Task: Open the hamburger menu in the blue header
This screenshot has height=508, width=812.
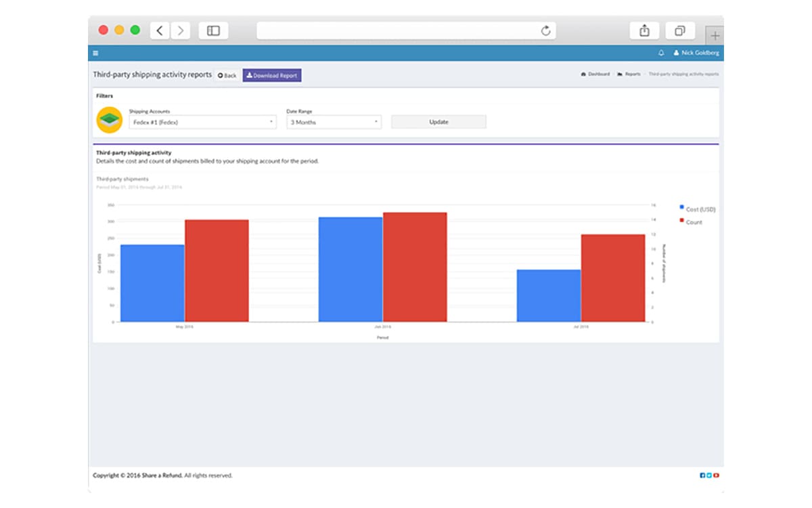Action: click(x=95, y=54)
